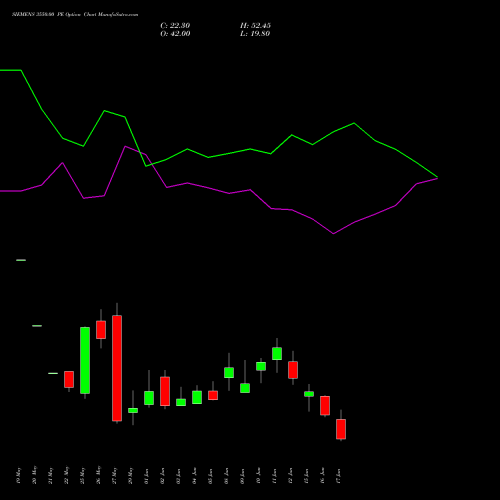Click the 11 Jun date label
Screen dimensions: 500x500
coord(274,476)
